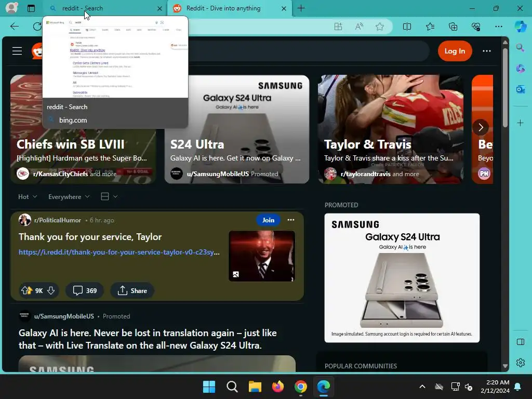Open Read aloud from address bar
The image size is (532, 399).
tap(359, 26)
